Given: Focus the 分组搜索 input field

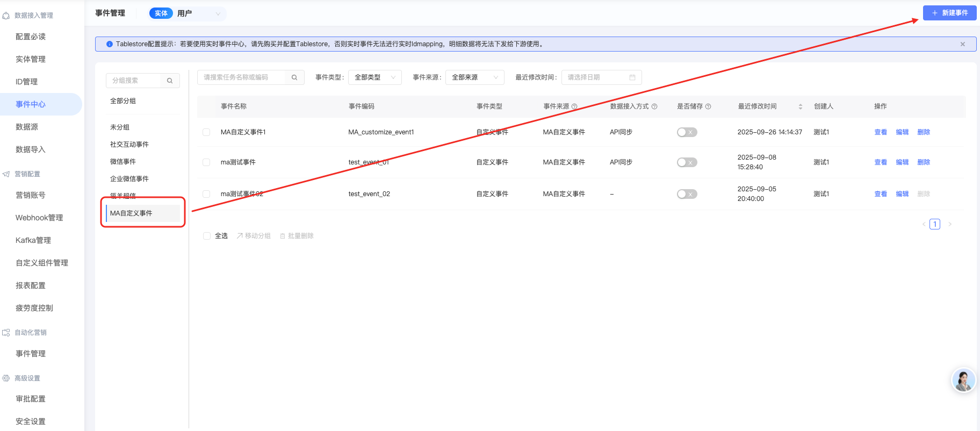Looking at the screenshot, I should pos(133,81).
